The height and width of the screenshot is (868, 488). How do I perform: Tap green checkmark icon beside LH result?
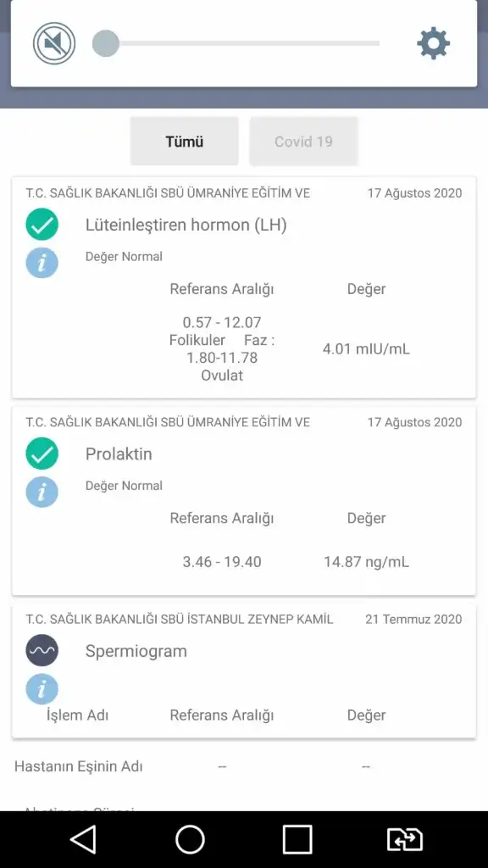tap(42, 224)
